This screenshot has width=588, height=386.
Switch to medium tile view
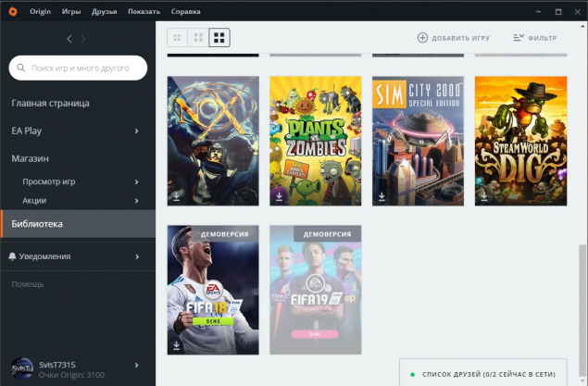coord(198,37)
